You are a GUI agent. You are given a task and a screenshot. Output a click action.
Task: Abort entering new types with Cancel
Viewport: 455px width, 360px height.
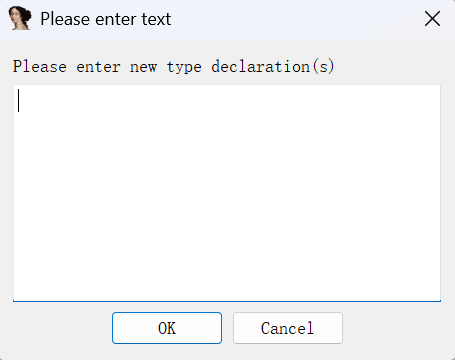click(x=288, y=328)
